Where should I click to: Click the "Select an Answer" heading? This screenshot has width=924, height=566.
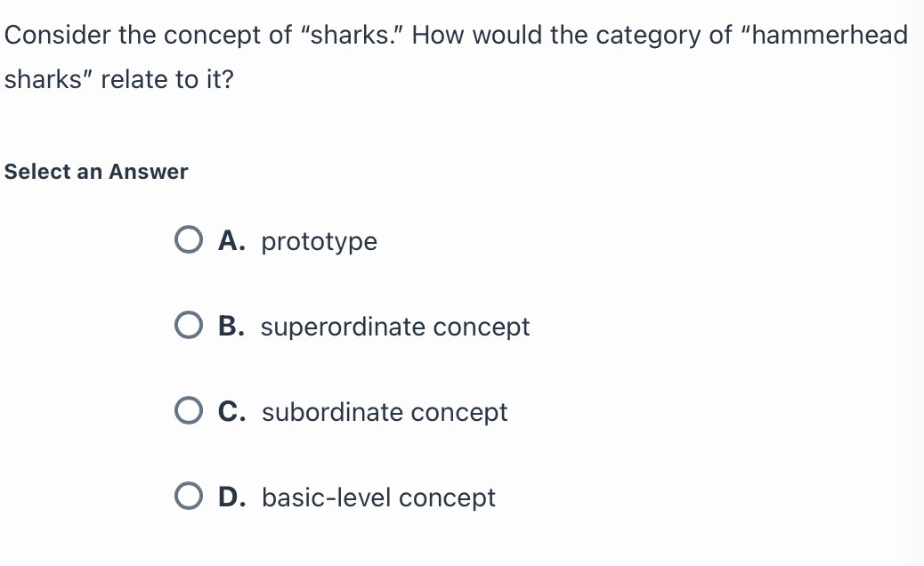tap(96, 172)
